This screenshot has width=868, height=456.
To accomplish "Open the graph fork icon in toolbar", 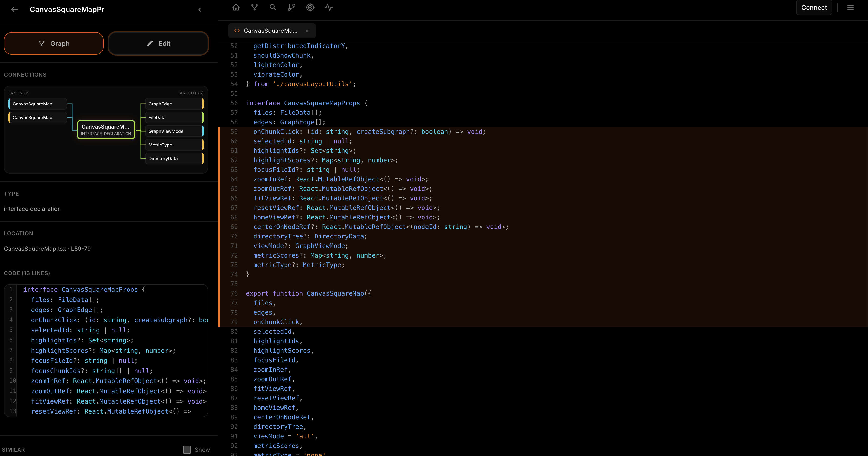I will click(254, 7).
